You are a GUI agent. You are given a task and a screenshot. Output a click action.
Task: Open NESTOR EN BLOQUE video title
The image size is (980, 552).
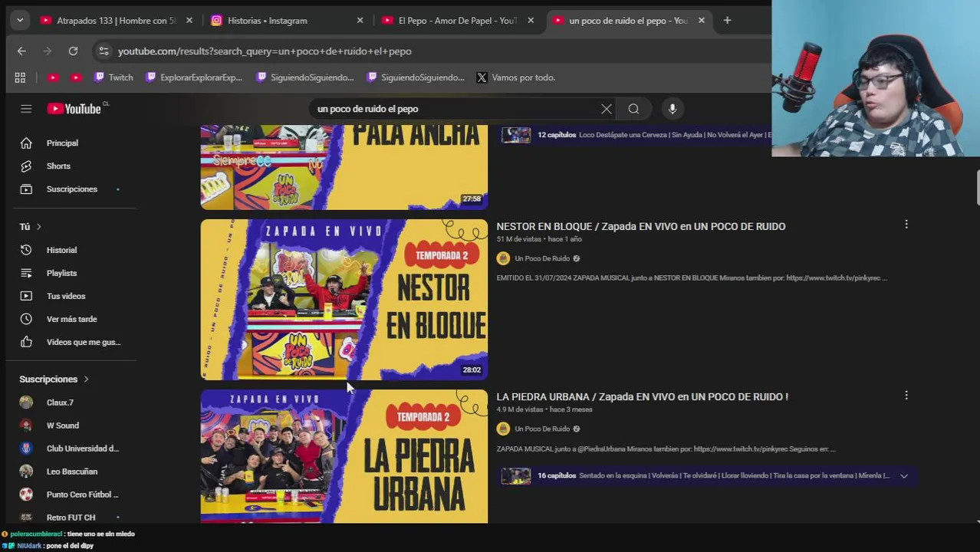point(641,226)
